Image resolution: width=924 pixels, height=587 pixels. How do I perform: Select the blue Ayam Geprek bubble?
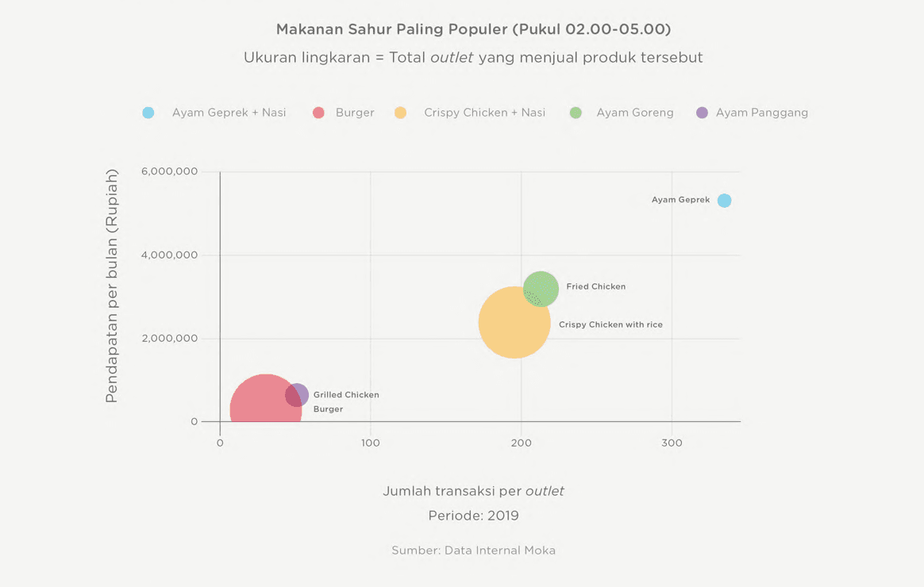click(724, 201)
